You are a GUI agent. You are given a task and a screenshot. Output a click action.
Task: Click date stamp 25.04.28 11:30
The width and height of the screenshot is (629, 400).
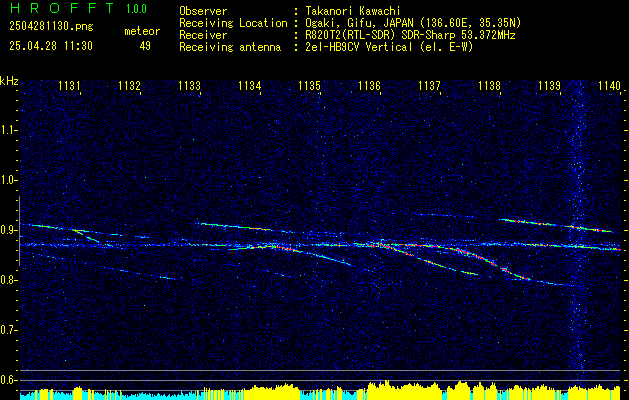pyautogui.click(x=51, y=46)
